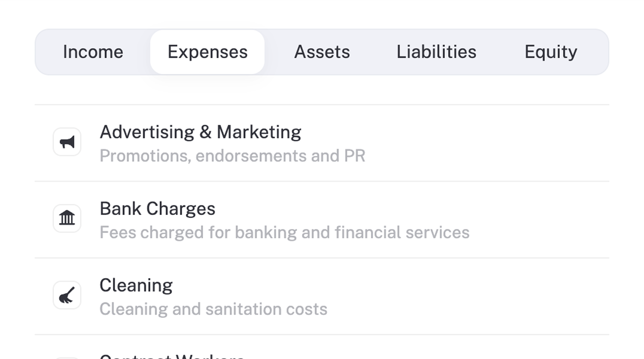The height and width of the screenshot is (359, 644).
Task: Click 'Promotions, endorsements and PR' description
Action: [x=232, y=156]
